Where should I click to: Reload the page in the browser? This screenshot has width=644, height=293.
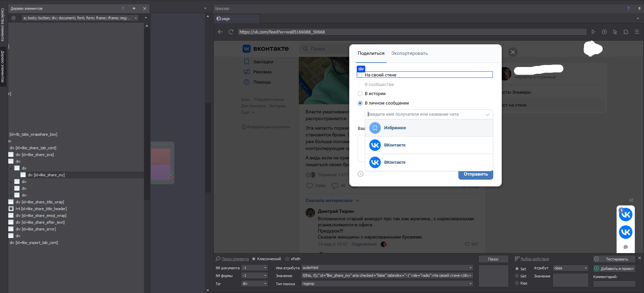coord(231,32)
